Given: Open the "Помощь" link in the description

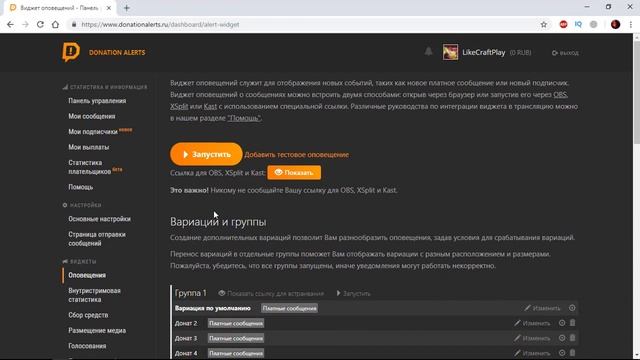Looking at the screenshot, I should point(244,118).
